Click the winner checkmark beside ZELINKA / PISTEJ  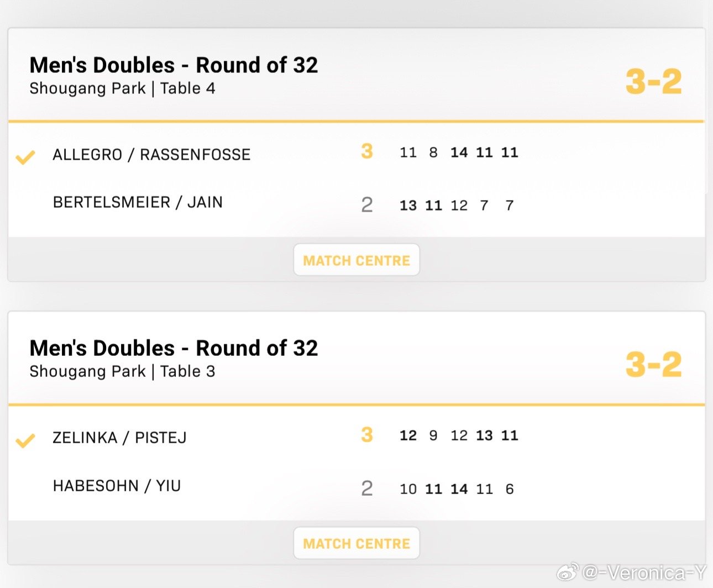click(25, 440)
